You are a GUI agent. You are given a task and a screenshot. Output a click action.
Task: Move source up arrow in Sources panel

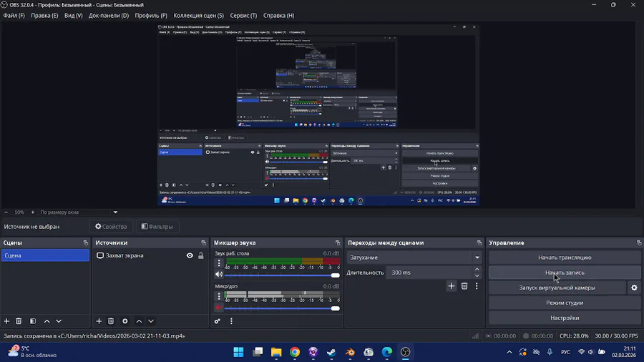tap(139, 321)
